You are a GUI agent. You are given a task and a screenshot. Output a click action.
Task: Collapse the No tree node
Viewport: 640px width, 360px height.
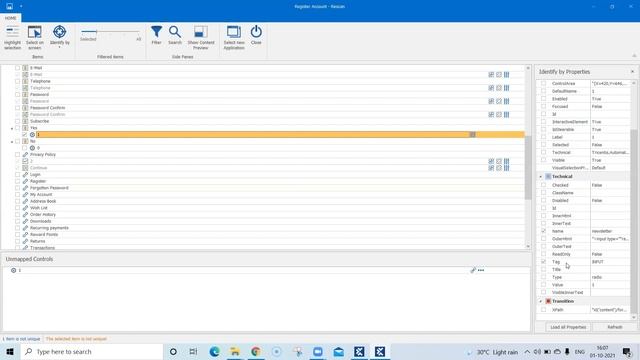point(12,142)
